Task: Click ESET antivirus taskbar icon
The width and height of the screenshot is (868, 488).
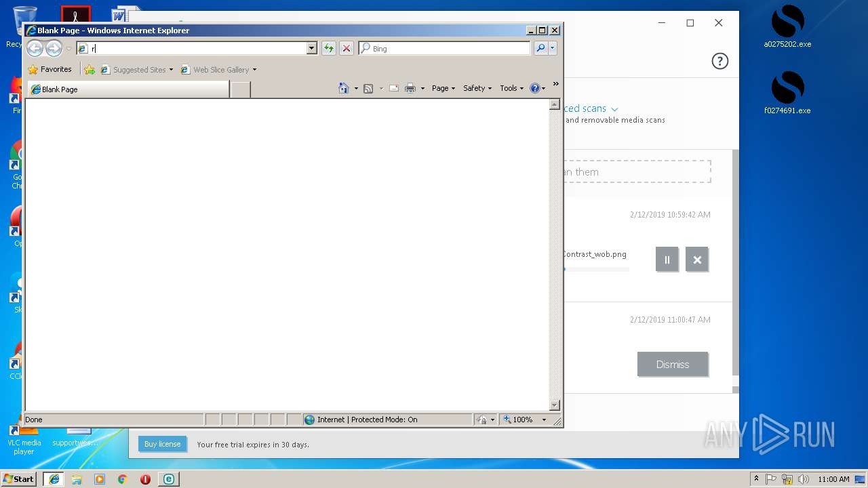Action: [168, 479]
